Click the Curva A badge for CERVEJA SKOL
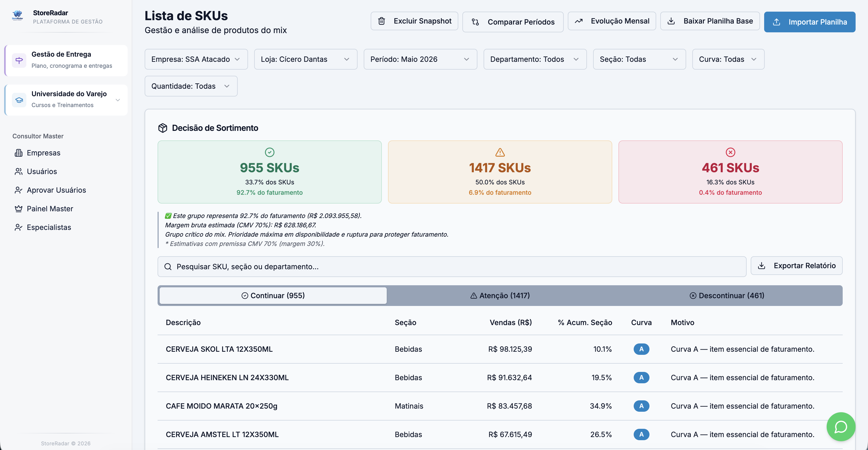Viewport: 868px width, 450px height. click(641, 349)
